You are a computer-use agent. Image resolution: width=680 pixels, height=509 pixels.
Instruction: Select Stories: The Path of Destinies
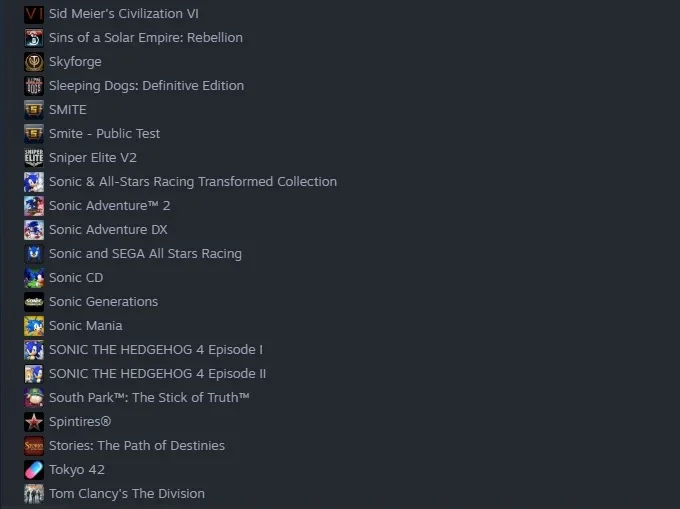tap(137, 446)
